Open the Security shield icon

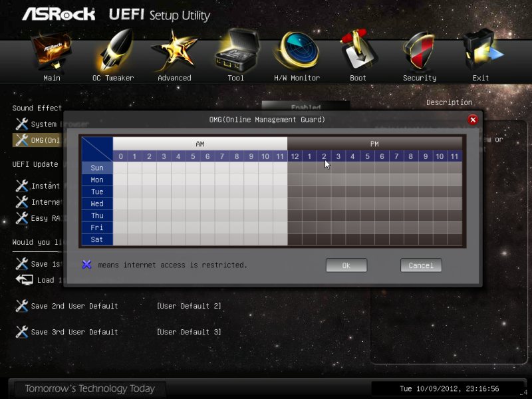pos(420,51)
